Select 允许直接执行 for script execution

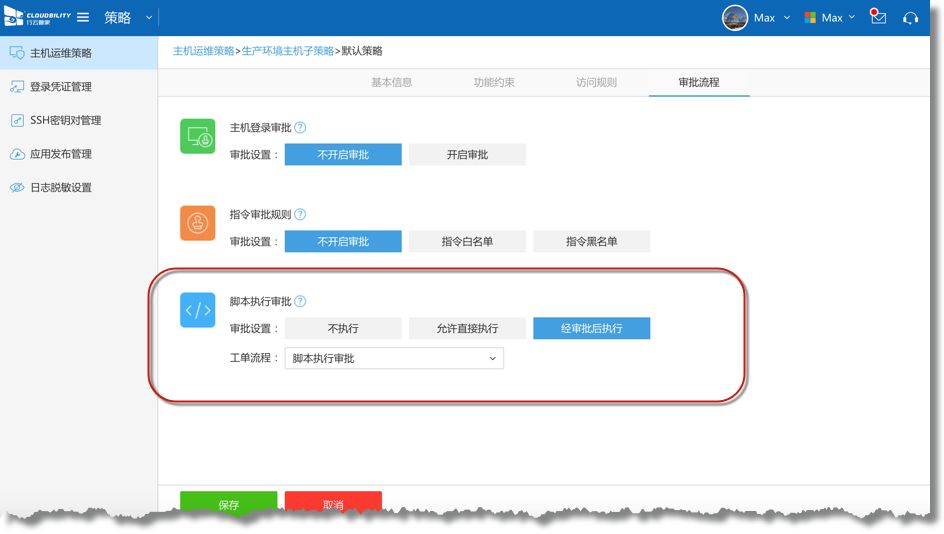click(467, 328)
